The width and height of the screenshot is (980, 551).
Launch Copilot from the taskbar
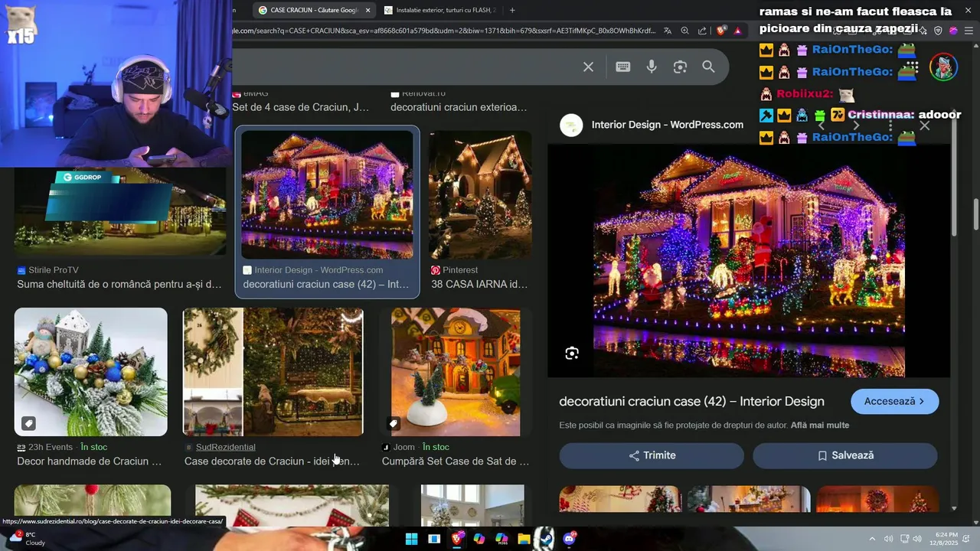tap(479, 539)
